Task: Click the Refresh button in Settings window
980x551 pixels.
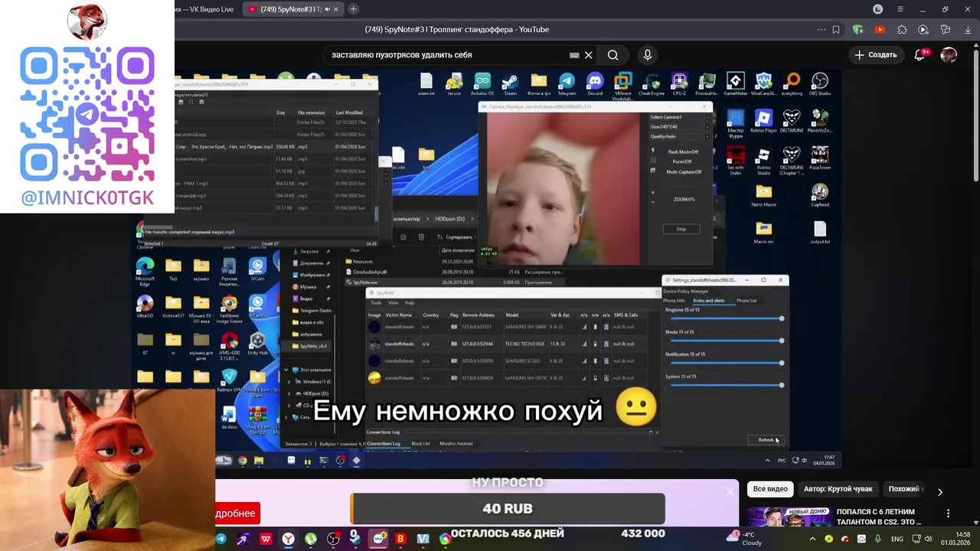Action: tap(766, 440)
